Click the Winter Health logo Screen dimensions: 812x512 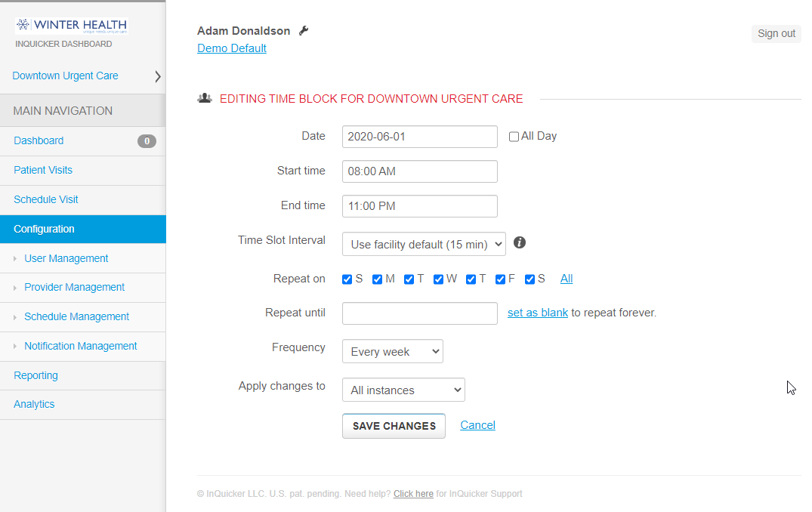click(70, 25)
